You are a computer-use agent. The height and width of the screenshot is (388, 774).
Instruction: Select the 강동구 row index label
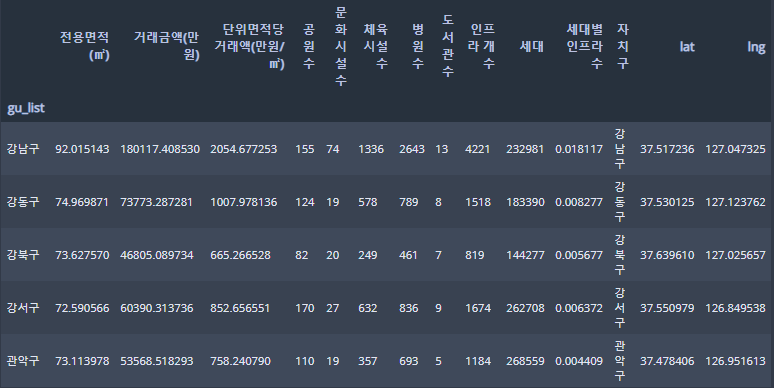23,201
